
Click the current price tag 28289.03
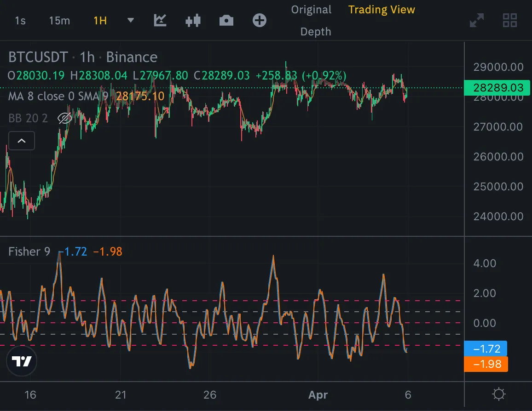point(497,88)
